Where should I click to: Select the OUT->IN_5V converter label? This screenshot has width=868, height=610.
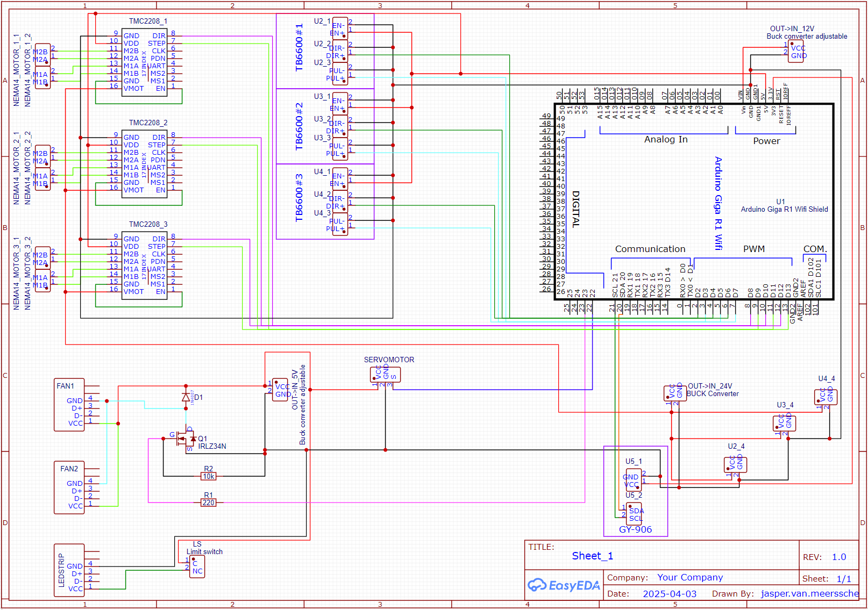pyautogui.click(x=295, y=389)
